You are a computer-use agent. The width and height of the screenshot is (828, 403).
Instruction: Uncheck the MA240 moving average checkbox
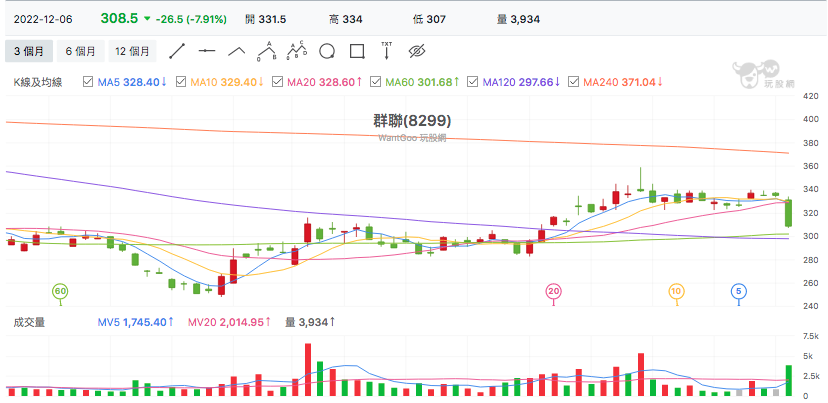tap(573, 82)
